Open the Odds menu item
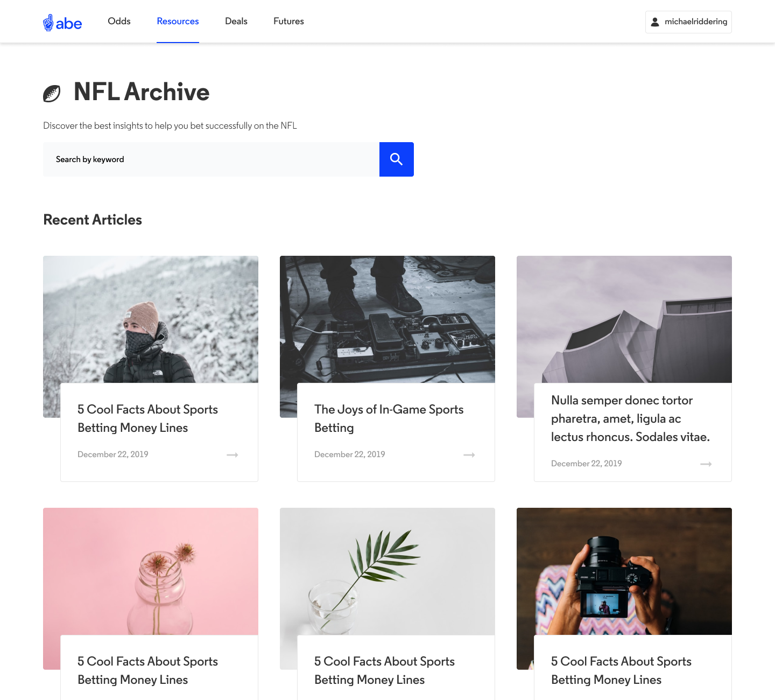Viewport: 775px width, 700px height. click(x=119, y=22)
